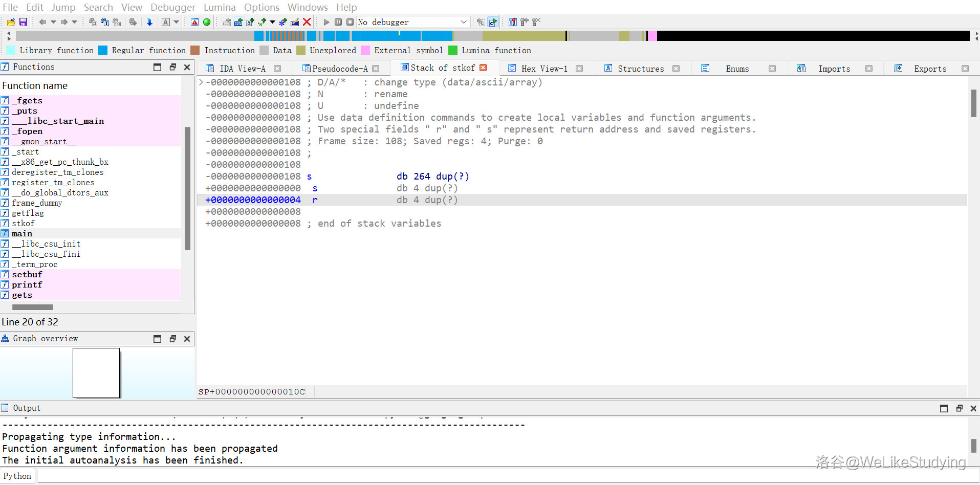This screenshot has width=980, height=485.
Task: Expand the Jump forward history dropdown arrow
Action: click(x=74, y=22)
